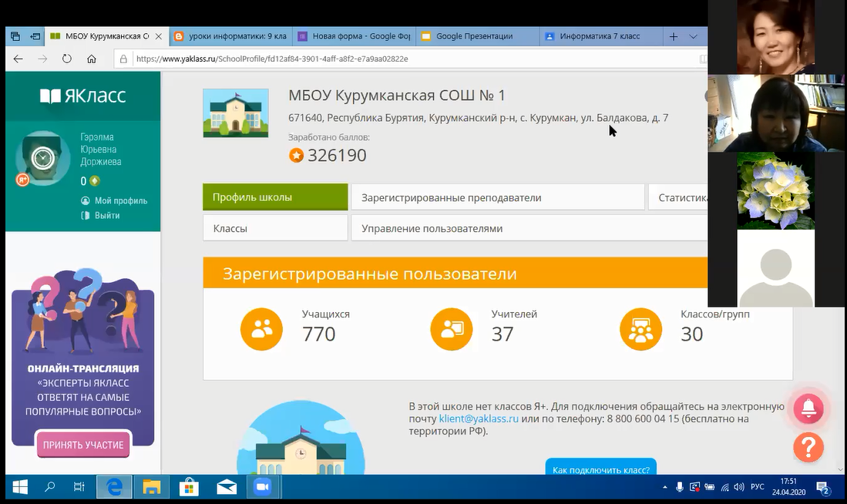Click the orange Учащихся students icon
The width and height of the screenshot is (847, 504).
tap(261, 329)
